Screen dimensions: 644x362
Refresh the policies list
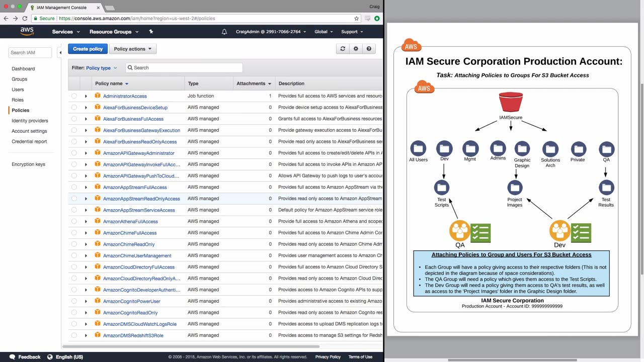point(343,49)
